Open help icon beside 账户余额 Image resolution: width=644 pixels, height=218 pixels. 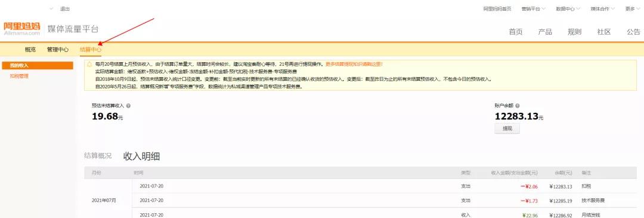517,106
